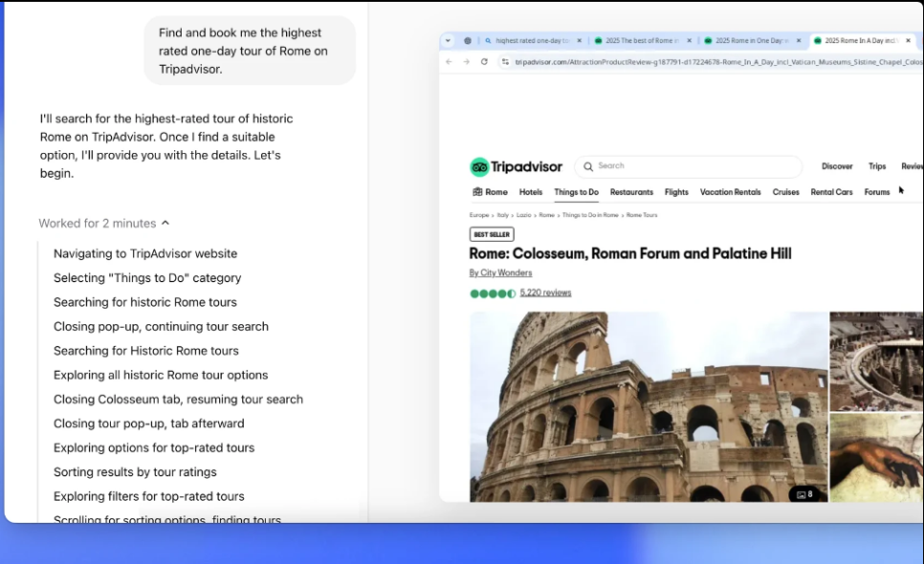924x564 pixels.
Task: Click the Rome breadcrumb link
Action: point(546,215)
